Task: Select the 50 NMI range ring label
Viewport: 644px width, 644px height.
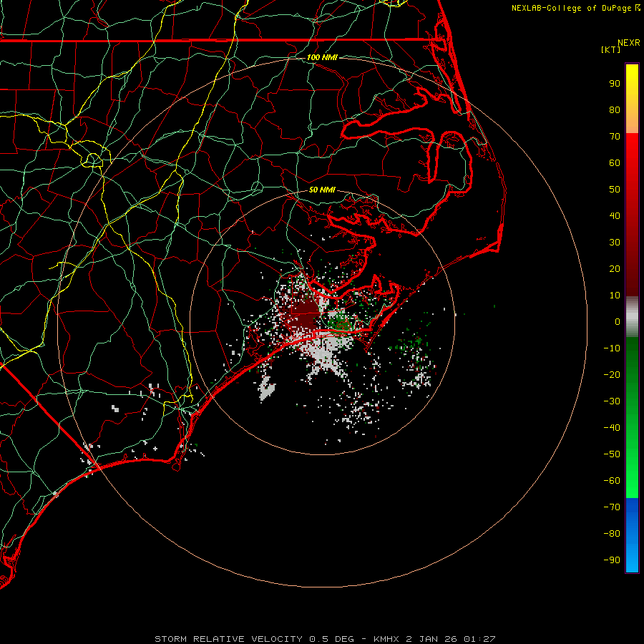Action: click(x=322, y=190)
